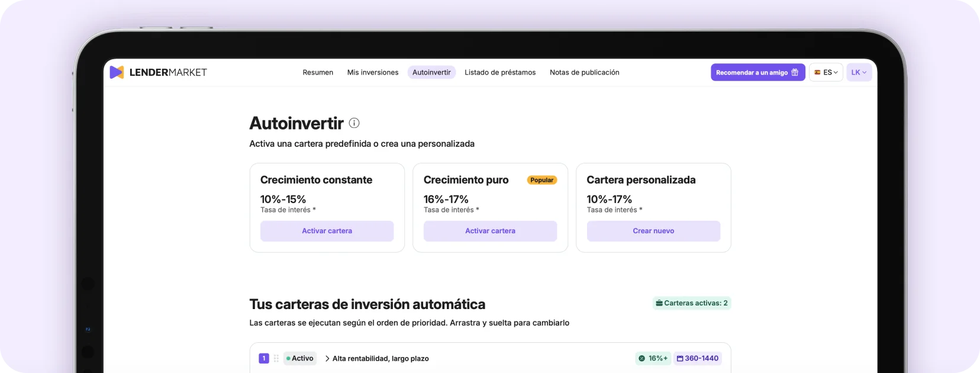Grab the drag handle of portfolio 1
Image resolution: width=980 pixels, height=373 pixels.
coord(276,358)
